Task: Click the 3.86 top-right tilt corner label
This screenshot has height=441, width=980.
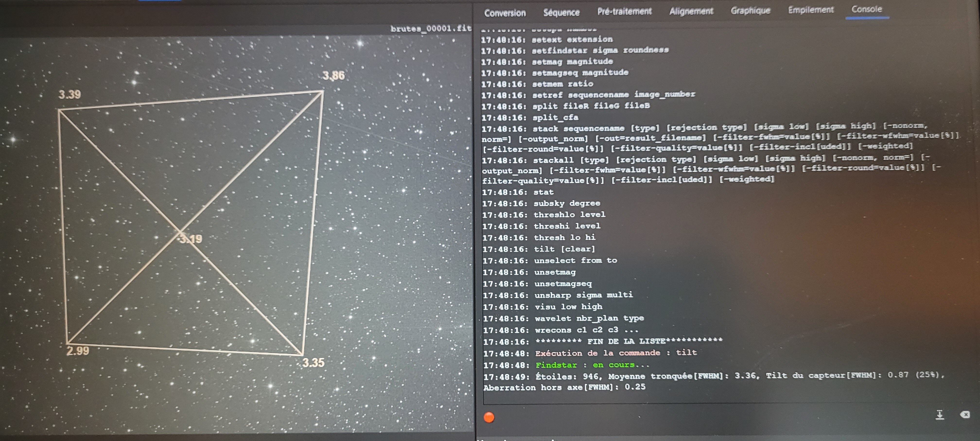Action: point(334,76)
